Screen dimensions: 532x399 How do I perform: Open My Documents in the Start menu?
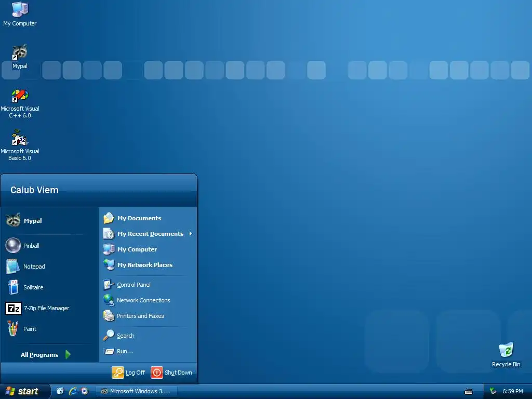[148, 218]
